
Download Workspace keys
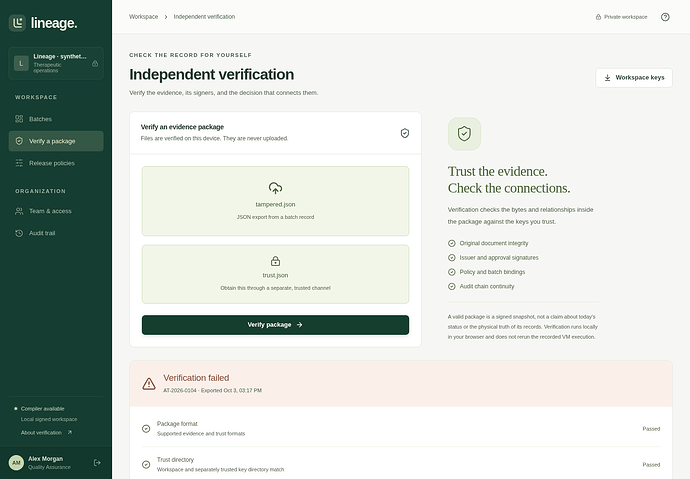point(634,77)
